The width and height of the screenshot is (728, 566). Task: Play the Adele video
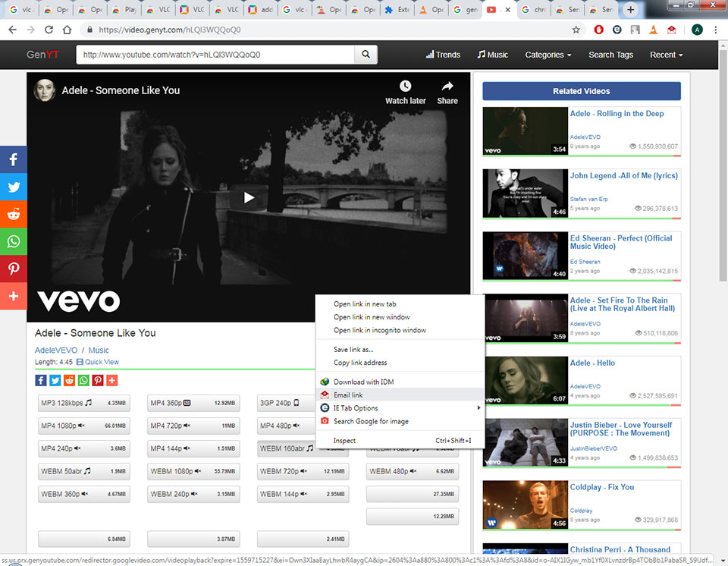[x=249, y=197]
